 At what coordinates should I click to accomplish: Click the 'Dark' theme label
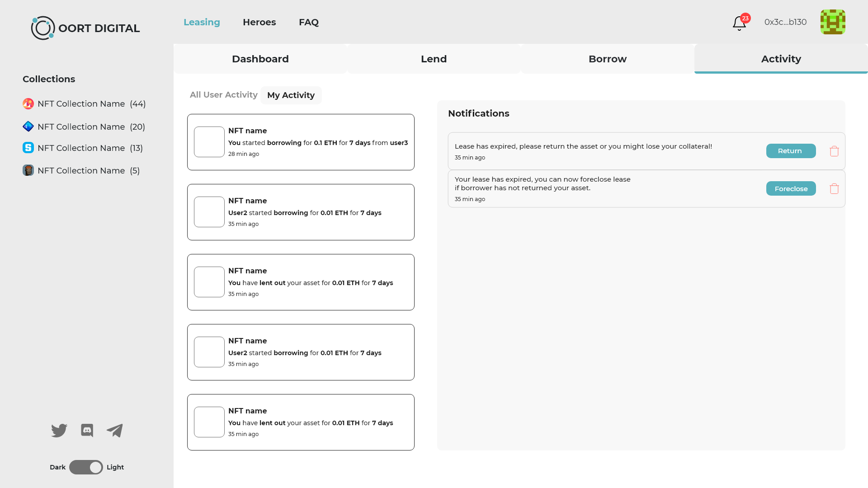[x=57, y=467]
